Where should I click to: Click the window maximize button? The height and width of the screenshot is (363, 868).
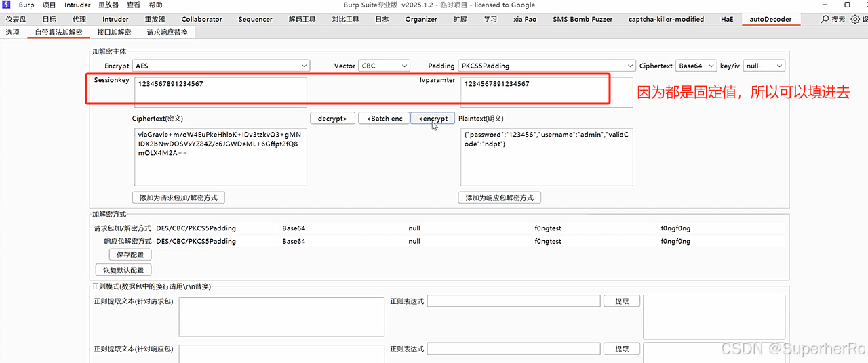[847, 5]
